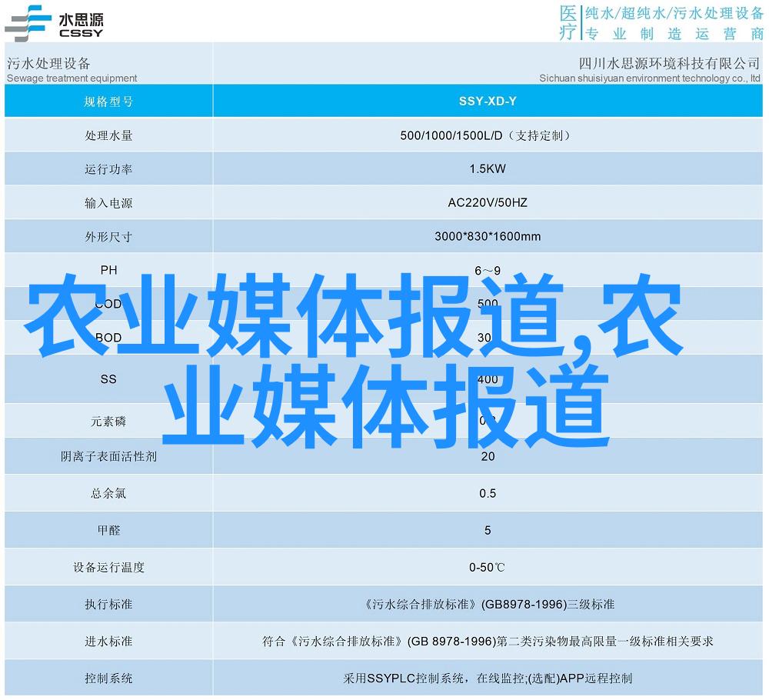Click the 甲醛 row label
This screenshot has height=700, width=769.
pos(108,530)
